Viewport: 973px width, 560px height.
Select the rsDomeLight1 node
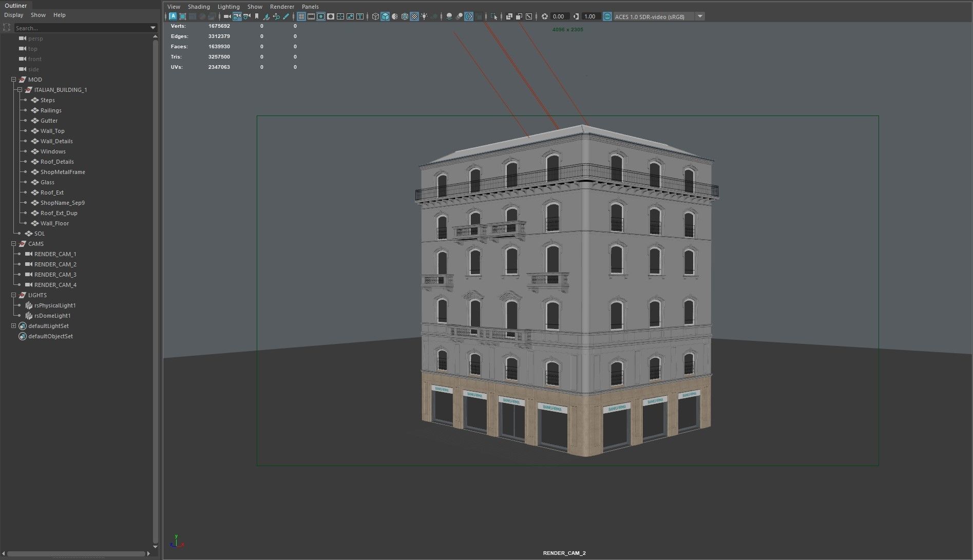tap(52, 315)
